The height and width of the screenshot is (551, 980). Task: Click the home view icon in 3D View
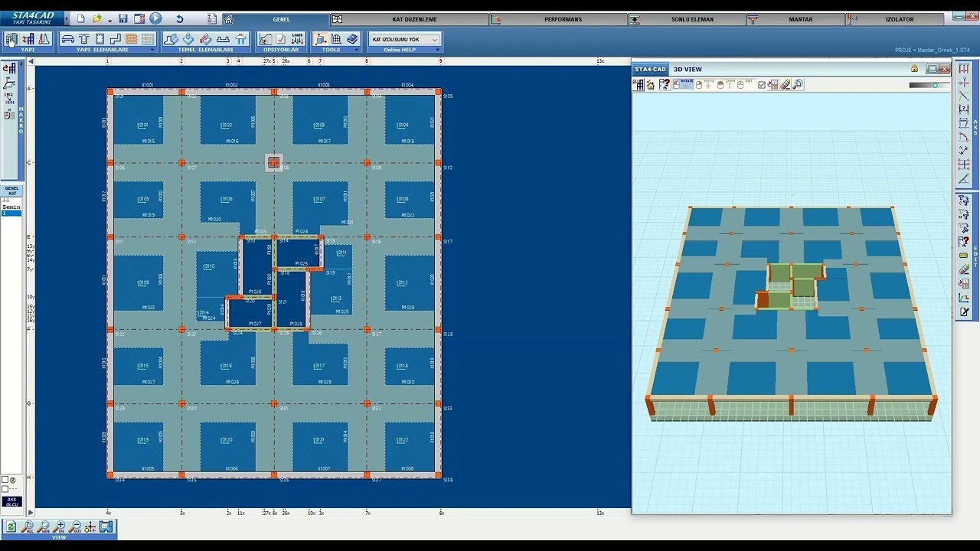(651, 85)
